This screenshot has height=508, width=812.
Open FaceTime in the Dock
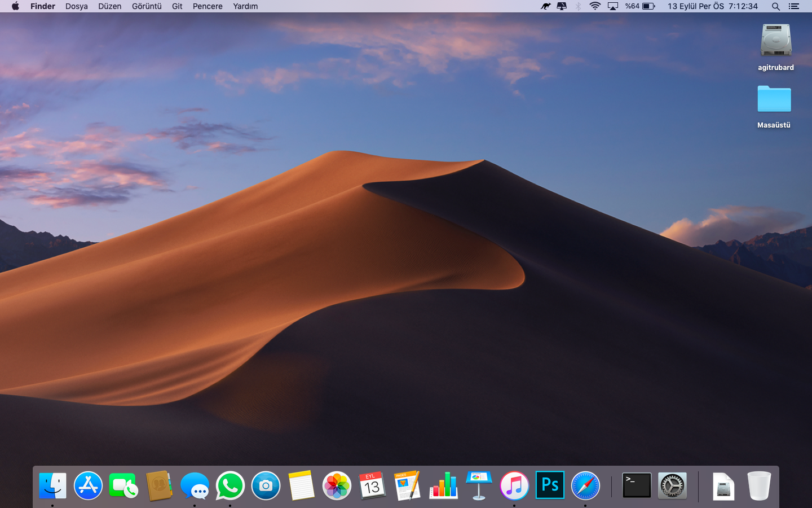(123, 485)
